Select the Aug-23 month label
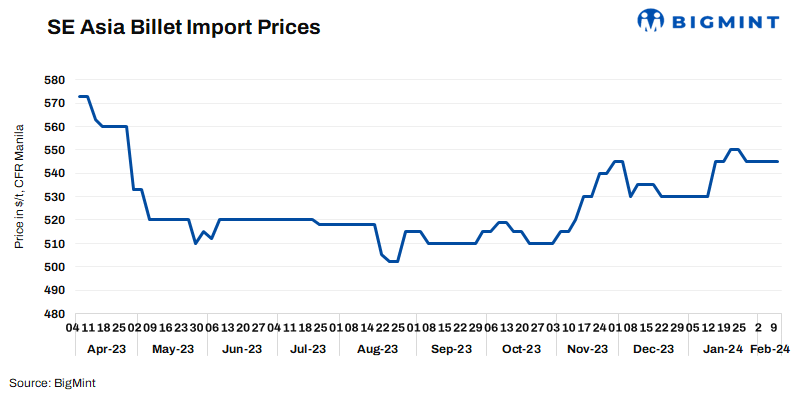The width and height of the screenshot is (800, 400). (377, 349)
